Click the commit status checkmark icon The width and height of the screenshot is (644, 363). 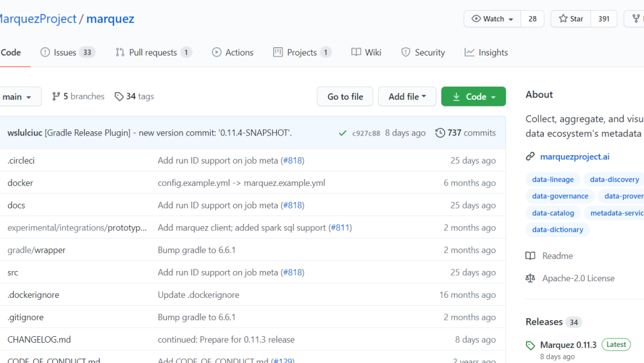click(x=342, y=133)
